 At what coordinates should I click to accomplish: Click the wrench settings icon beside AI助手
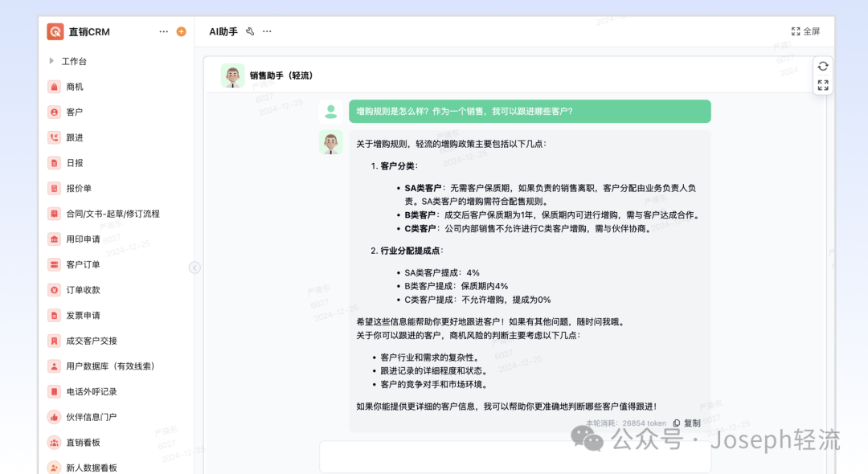pos(250,31)
